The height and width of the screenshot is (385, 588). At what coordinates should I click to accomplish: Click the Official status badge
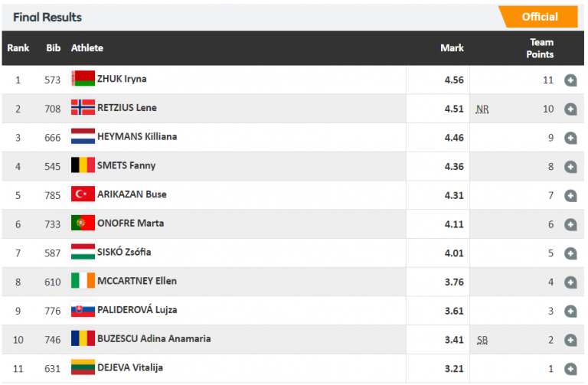point(539,17)
